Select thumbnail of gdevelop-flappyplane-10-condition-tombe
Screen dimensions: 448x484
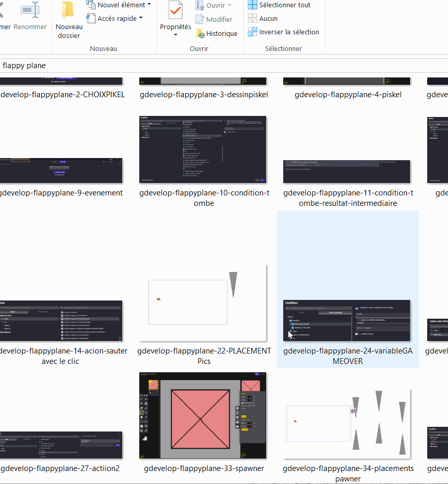(203, 150)
